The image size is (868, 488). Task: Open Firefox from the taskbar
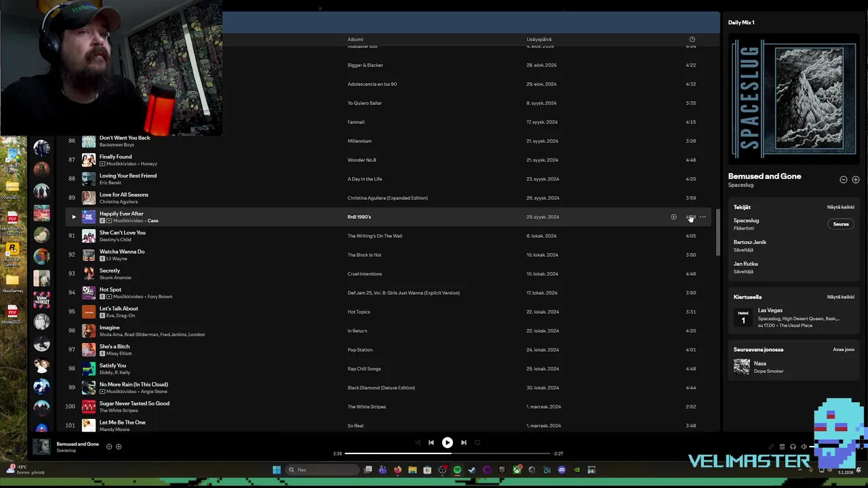[x=397, y=470]
